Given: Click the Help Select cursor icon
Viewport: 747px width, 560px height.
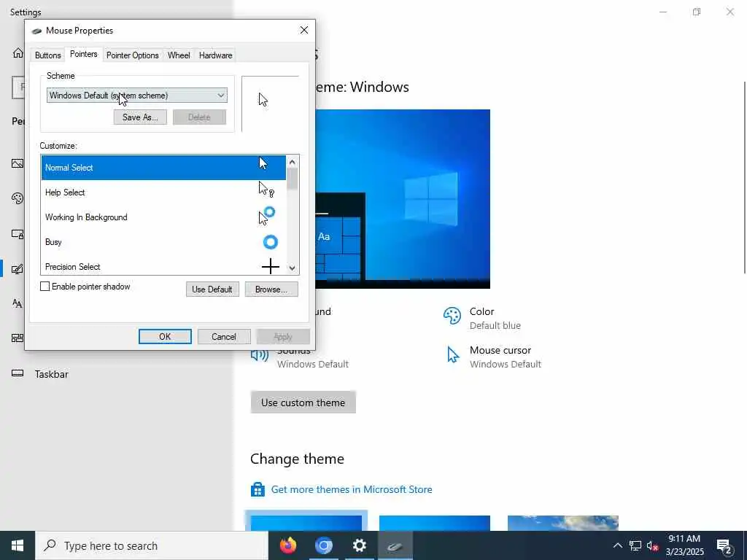Looking at the screenshot, I should click(x=266, y=189).
